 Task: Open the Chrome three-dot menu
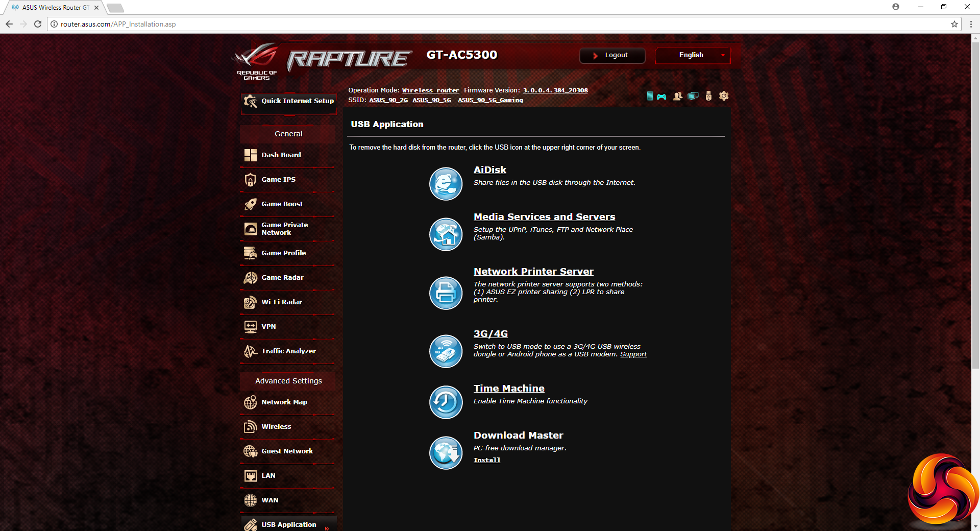(x=971, y=24)
